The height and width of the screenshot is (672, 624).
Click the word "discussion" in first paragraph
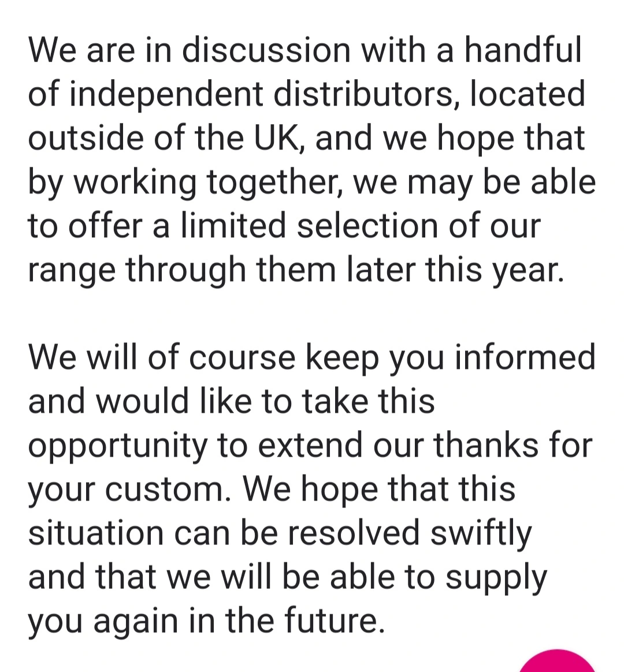(x=266, y=50)
